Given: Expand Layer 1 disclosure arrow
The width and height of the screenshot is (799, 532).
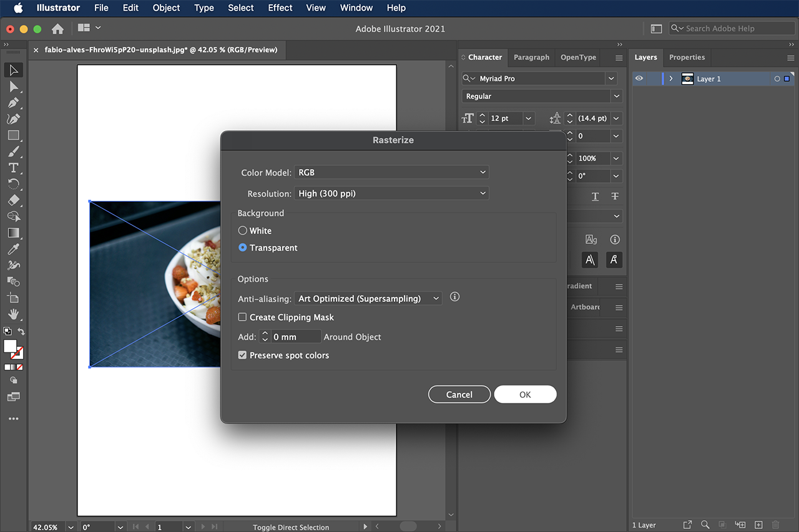Looking at the screenshot, I should pos(671,79).
